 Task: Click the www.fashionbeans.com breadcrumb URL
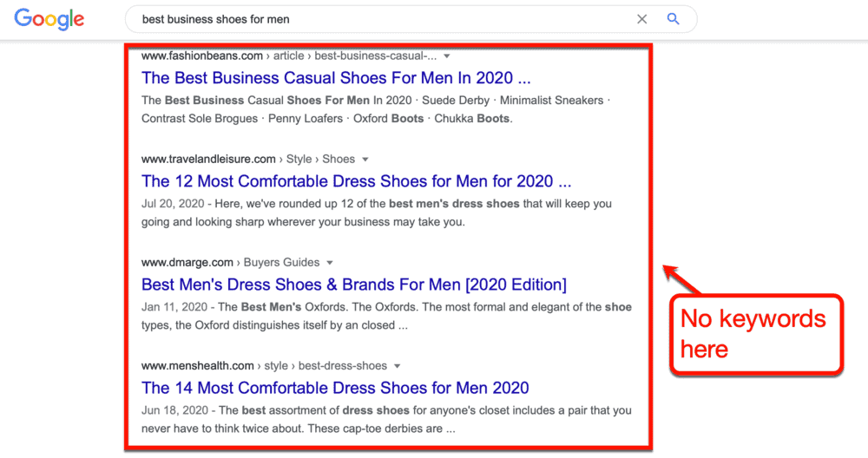202,56
